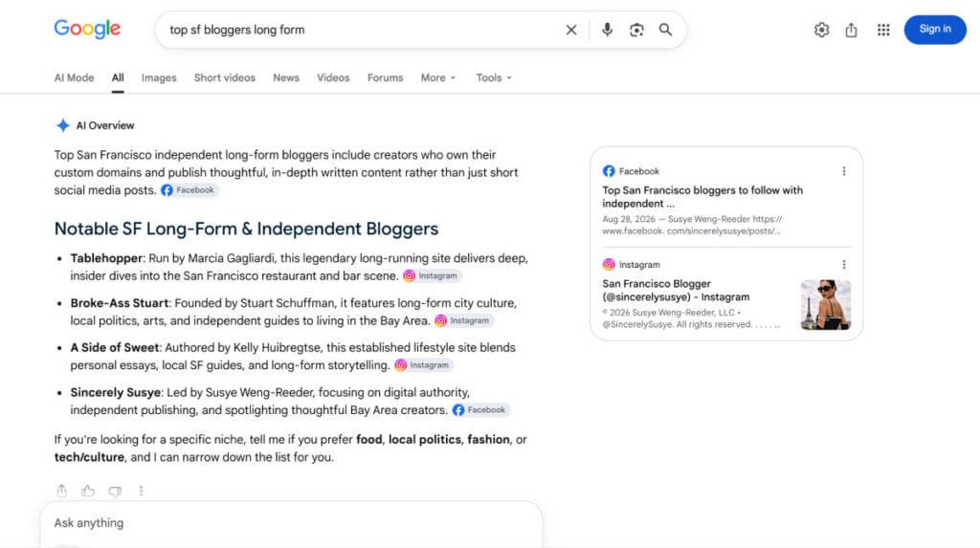The height and width of the screenshot is (548, 980).
Task: Click the 'Aug 28, 2026' date text
Action: click(x=629, y=219)
